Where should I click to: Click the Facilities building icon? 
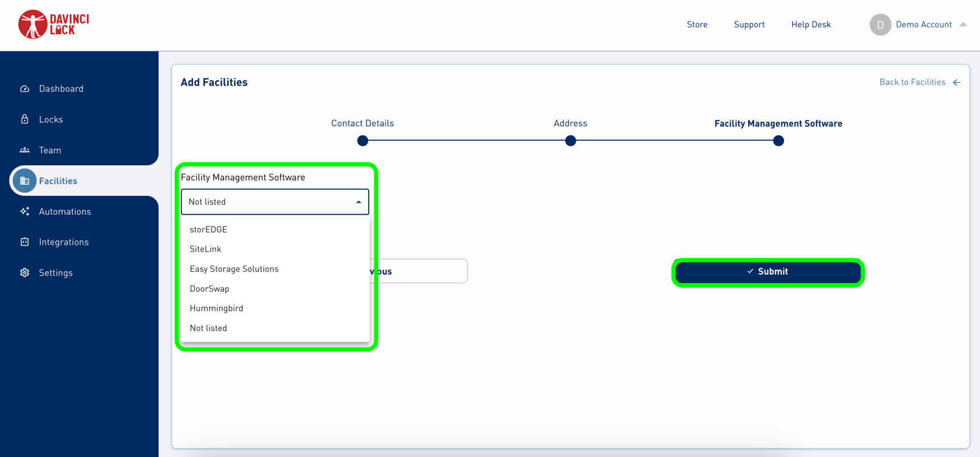24,181
